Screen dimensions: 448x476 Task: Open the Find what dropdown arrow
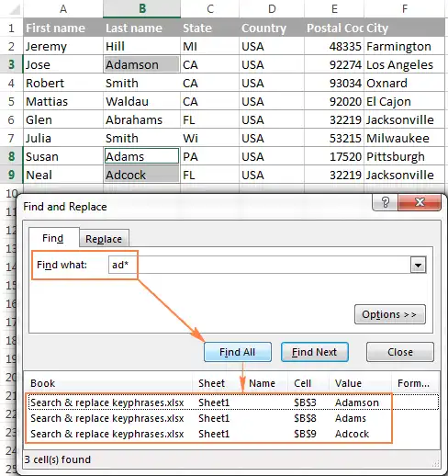418,265
